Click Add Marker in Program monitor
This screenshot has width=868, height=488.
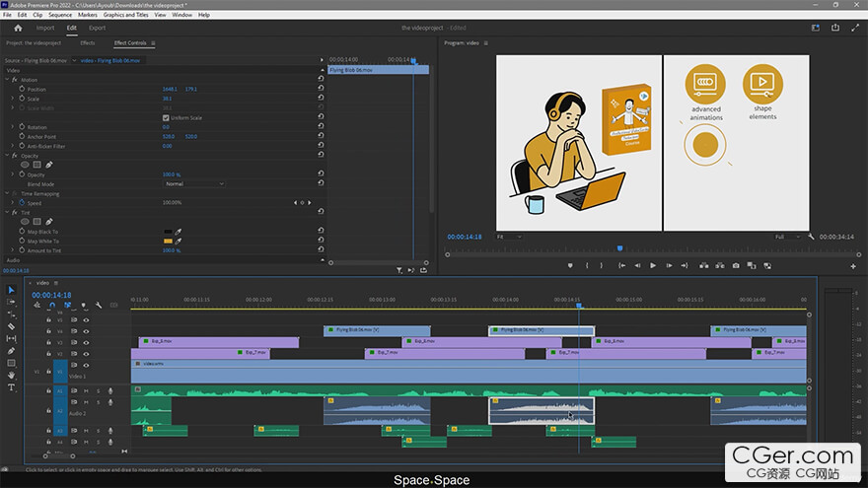570,265
